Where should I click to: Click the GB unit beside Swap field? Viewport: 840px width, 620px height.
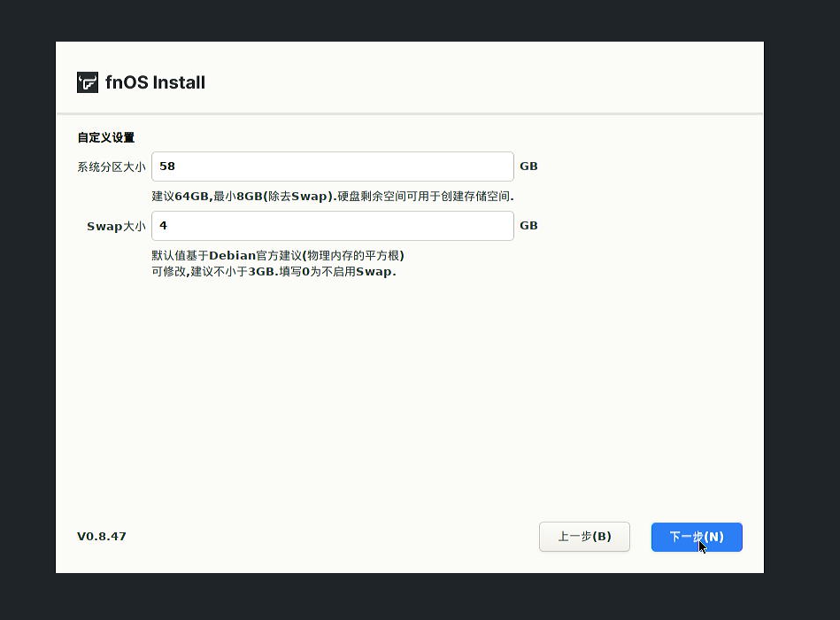pos(528,226)
